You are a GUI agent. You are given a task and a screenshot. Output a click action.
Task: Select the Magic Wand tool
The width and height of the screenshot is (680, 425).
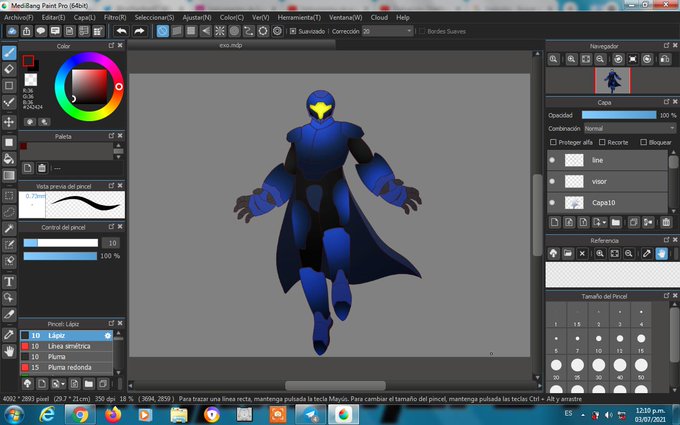click(9, 229)
